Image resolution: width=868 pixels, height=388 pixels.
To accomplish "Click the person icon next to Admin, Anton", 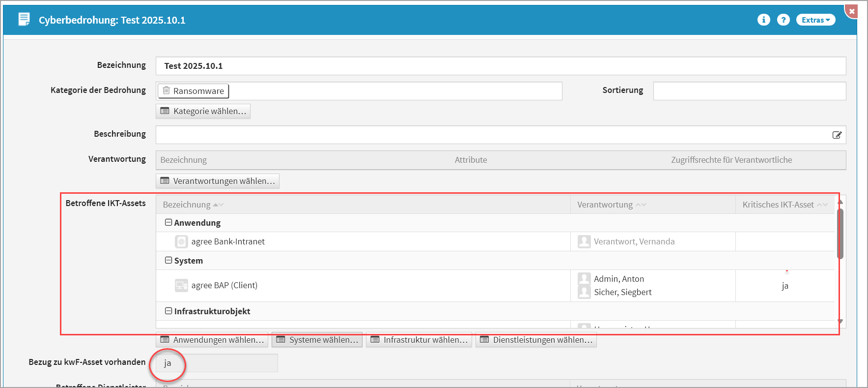I will (584, 279).
